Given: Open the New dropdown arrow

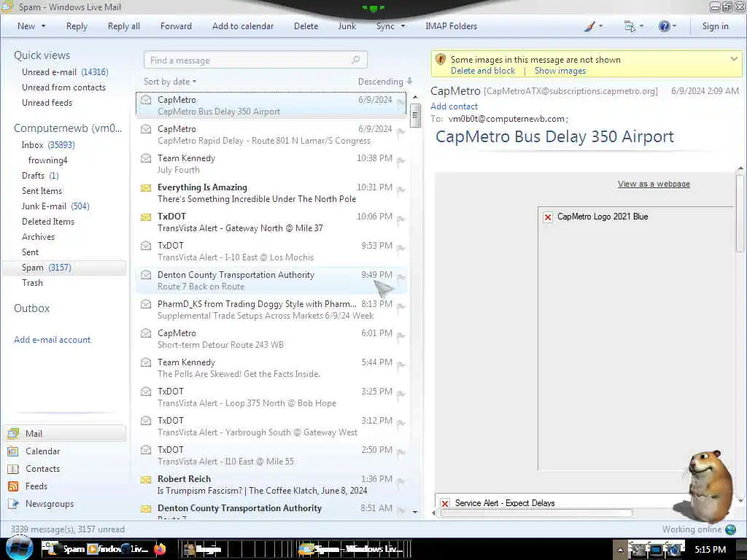Looking at the screenshot, I should [43, 26].
